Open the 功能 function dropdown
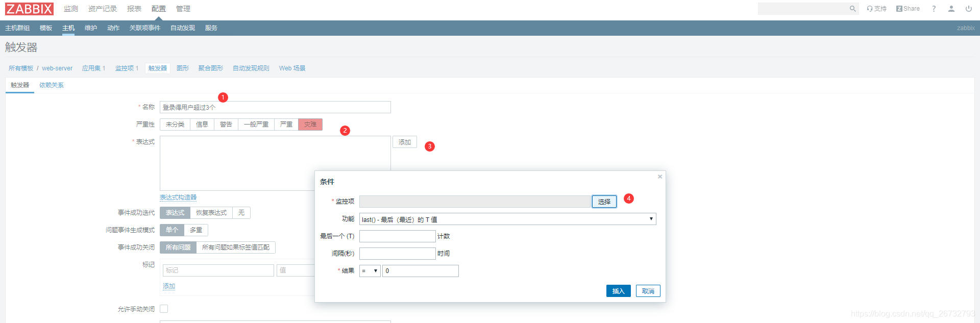980x323 pixels. [x=508, y=219]
